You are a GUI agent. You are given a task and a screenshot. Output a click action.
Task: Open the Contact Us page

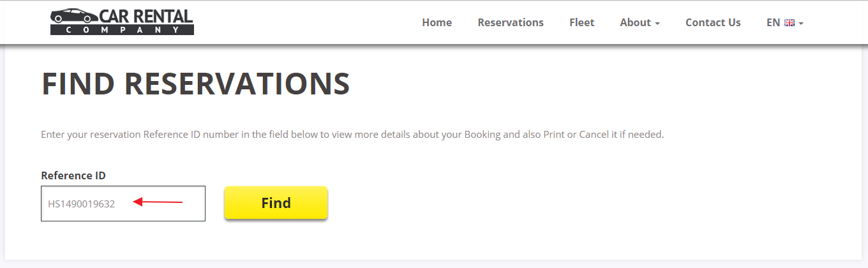713,22
